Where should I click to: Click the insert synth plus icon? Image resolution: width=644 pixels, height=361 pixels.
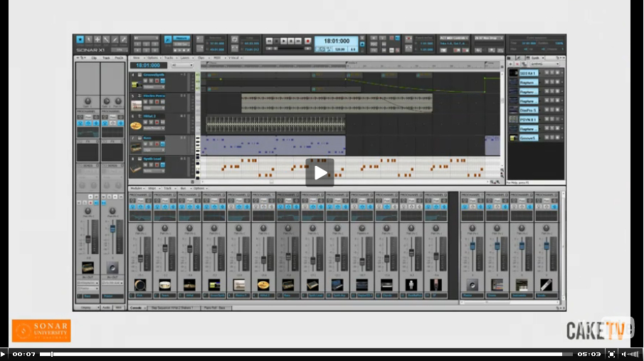pyautogui.click(x=511, y=64)
